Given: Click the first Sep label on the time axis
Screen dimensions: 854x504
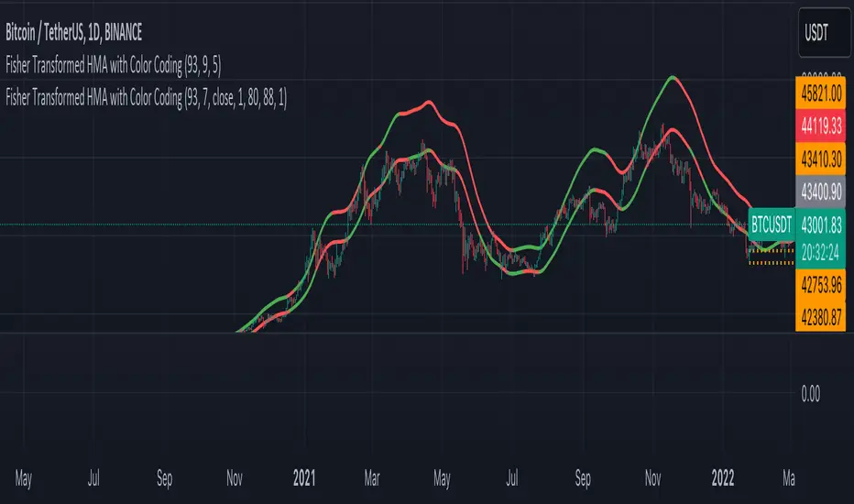Looking at the screenshot, I should [165, 478].
